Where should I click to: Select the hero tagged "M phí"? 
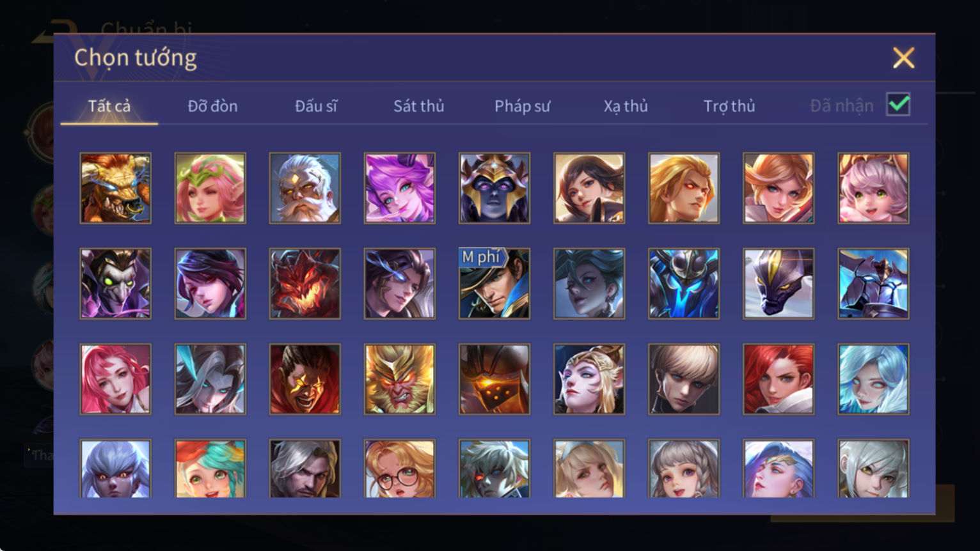click(x=494, y=284)
